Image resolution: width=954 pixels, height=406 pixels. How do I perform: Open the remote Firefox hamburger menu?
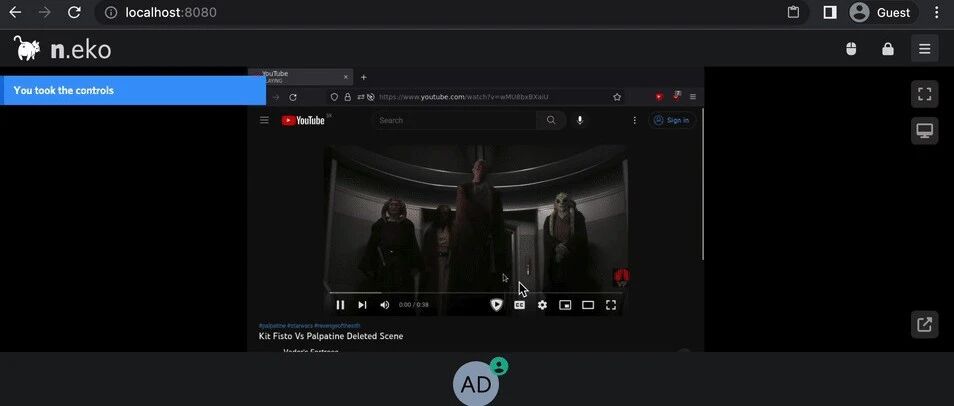click(x=693, y=97)
